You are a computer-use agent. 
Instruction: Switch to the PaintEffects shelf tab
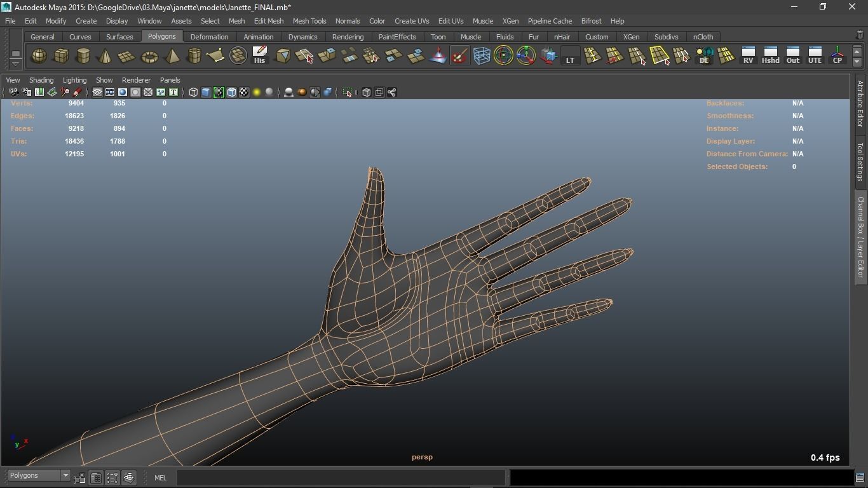397,37
